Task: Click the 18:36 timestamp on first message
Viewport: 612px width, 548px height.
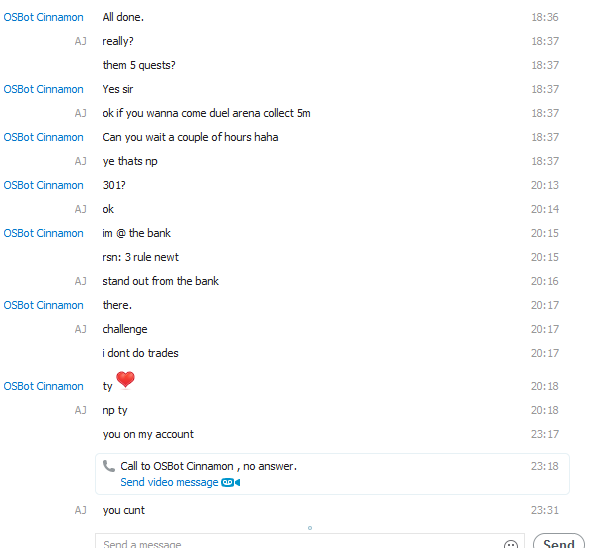Action: tap(544, 17)
